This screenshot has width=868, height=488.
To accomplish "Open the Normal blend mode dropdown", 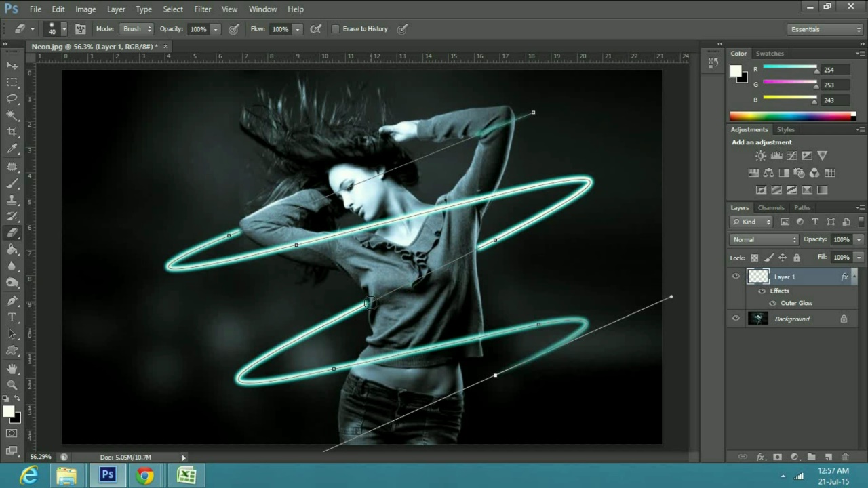I will pyautogui.click(x=764, y=239).
